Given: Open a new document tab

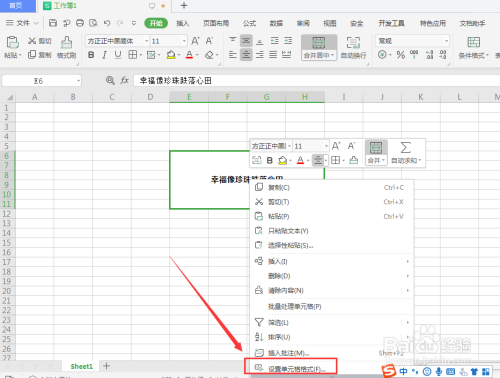Looking at the screenshot, I should [x=184, y=5].
